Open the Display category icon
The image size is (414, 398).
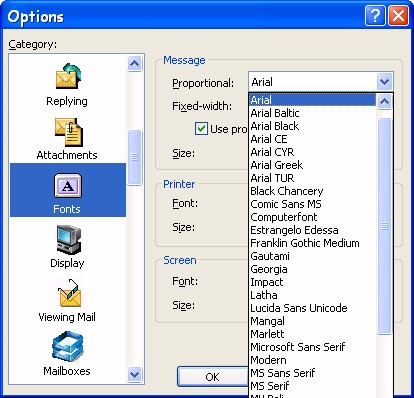(69, 239)
